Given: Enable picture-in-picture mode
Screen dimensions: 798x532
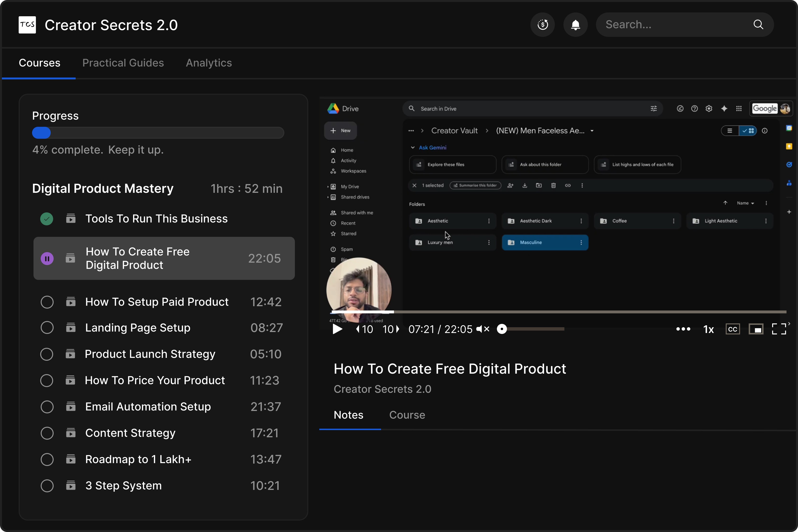Looking at the screenshot, I should tap(756, 329).
